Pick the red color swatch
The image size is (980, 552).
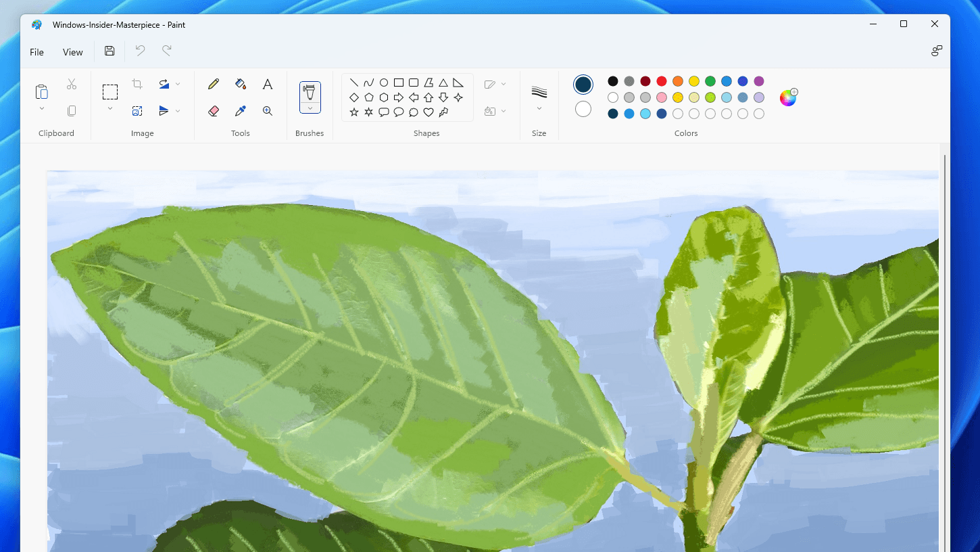click(x=662, y=81)
